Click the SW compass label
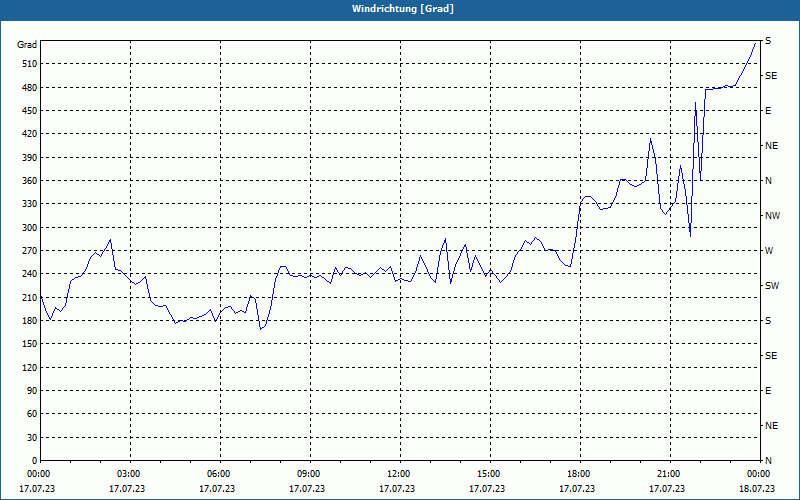Viewport: 800px width, 500px height. tap(772, 286)
